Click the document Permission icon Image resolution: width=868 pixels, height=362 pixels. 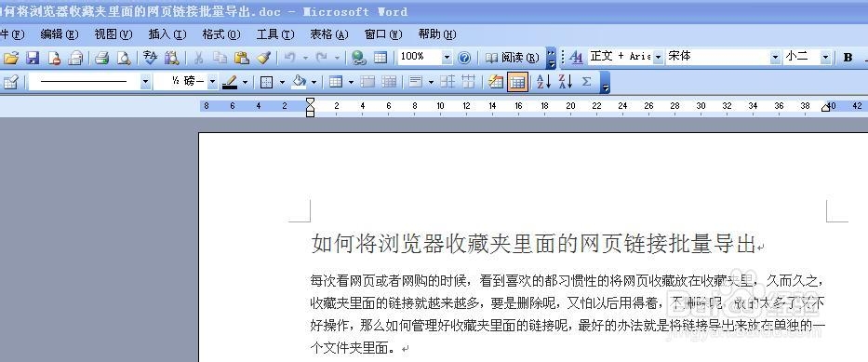click(x=54, y=57)
